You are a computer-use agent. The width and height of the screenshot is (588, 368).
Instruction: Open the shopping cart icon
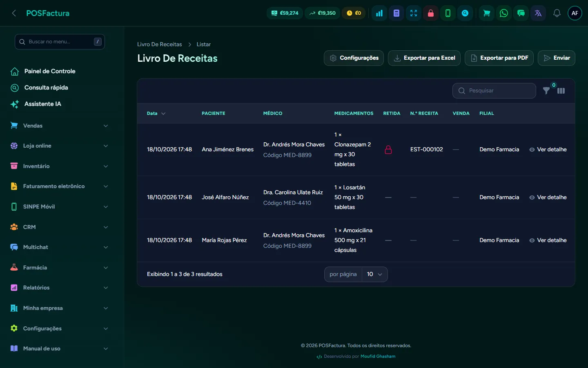487,13
